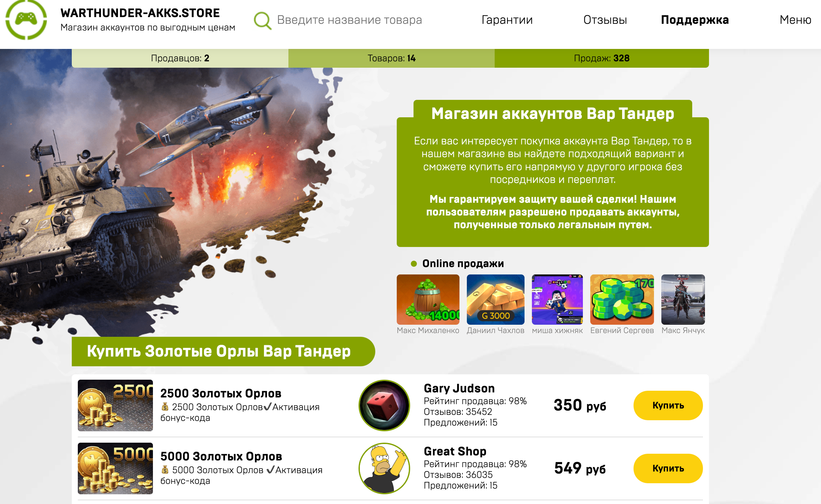Select the green gems barrel thumbnail
The image size is (821, 504).
pos(428,299)
